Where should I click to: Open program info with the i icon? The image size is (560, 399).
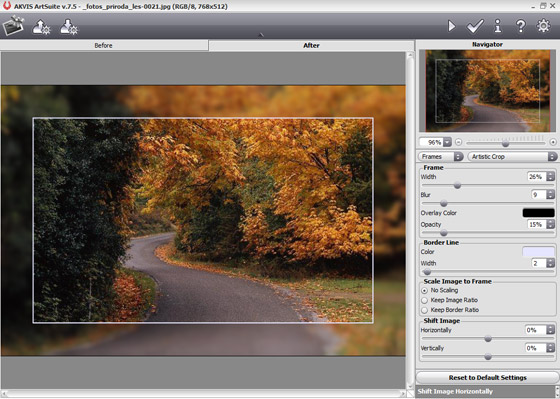[x=498, y=26]
